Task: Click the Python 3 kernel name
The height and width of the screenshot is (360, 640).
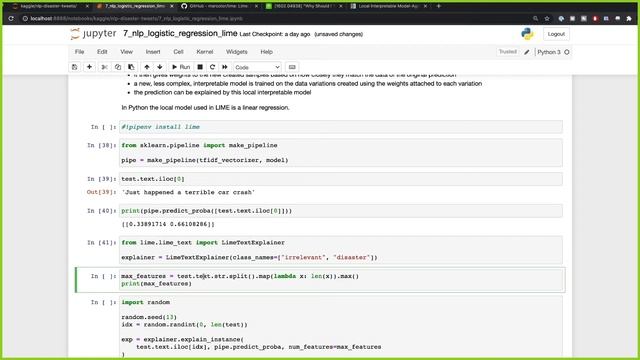Action: point(549,52)
